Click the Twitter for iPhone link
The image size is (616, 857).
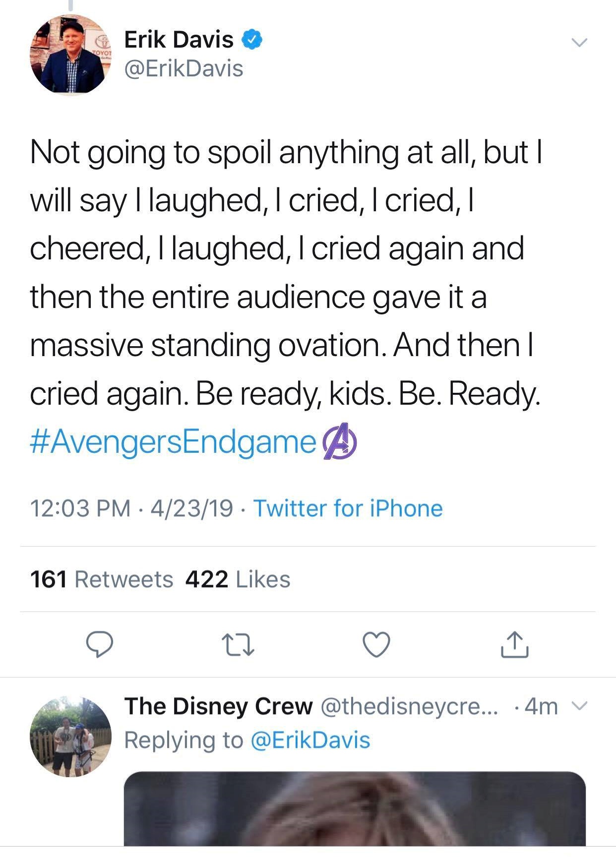348,508
